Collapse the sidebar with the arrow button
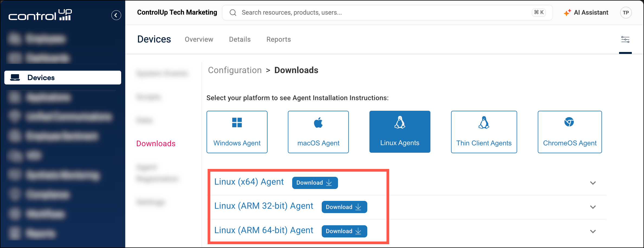644x248 pixels. (116, 15)
